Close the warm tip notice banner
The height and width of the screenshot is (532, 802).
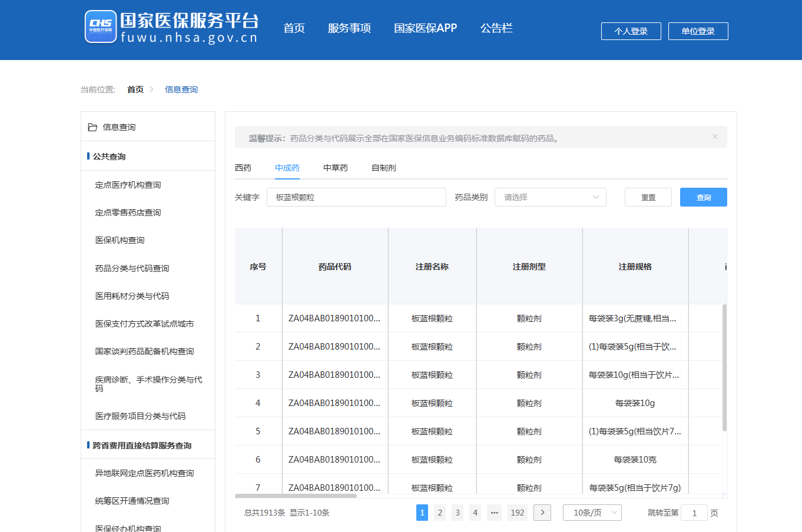point(715,137)
